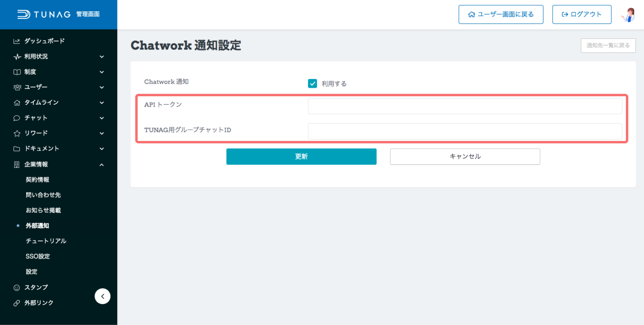
Task: Click the ユーザー画面に戻る button
Action: tap(501, 14)
